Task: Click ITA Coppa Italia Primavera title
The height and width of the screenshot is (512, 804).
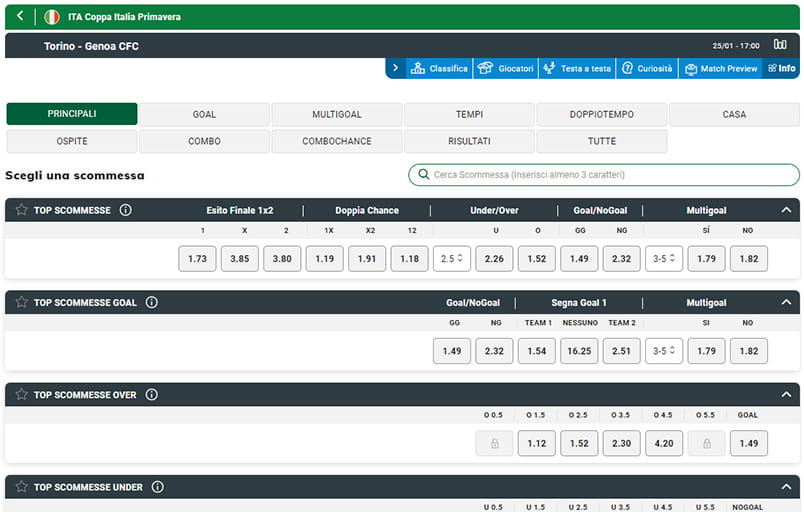Action: click(124, 17)
